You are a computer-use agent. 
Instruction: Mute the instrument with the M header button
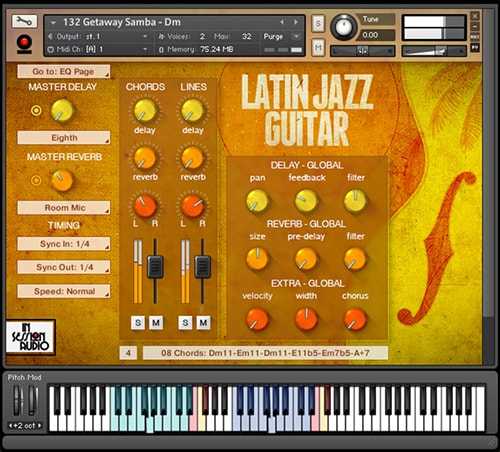[318, 48]
